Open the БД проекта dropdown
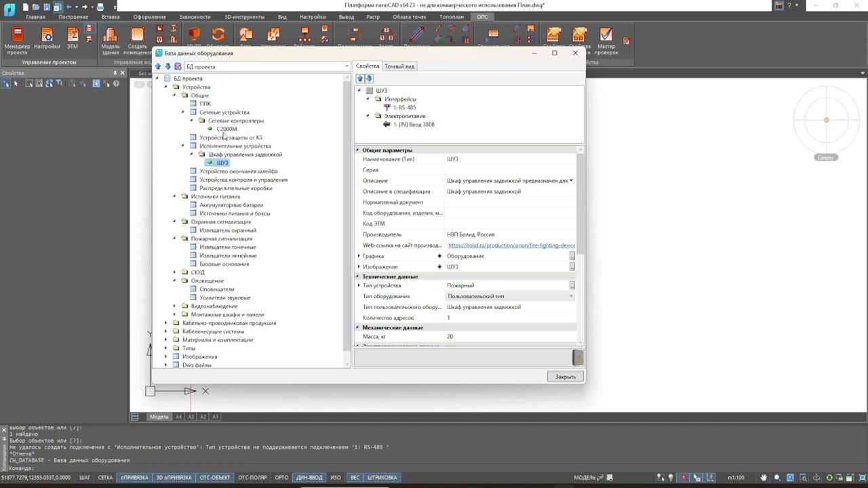868x488 pixels. pyautogui.click(x=267, y=66)
